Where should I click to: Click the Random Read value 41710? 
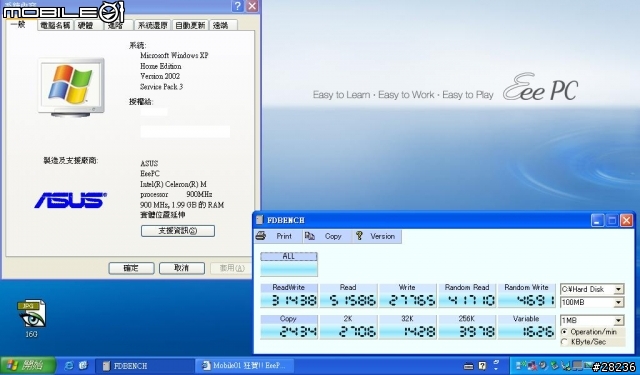(x=471, y=300)
